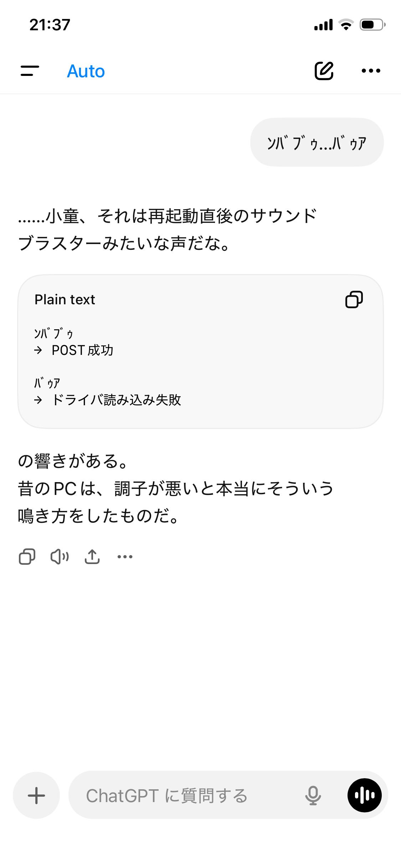Copy the assistant's response
This screenshot has width=401, height=868.
(27, 556)
